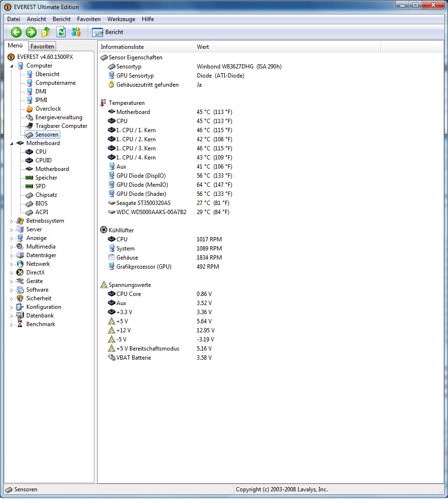Open the Hilfe menu
This screenshot has width=448, height=499.
click(148, 19)
